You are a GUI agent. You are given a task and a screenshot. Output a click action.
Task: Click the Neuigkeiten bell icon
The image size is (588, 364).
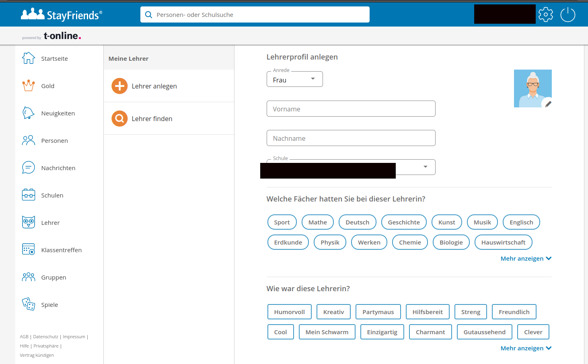pyautogui.click(x=29, y=113)
